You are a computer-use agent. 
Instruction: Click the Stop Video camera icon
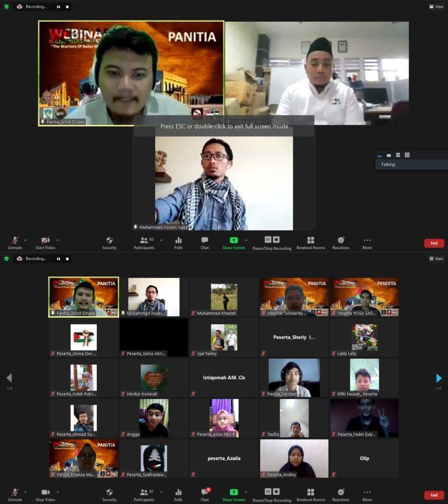click(45, 492)
